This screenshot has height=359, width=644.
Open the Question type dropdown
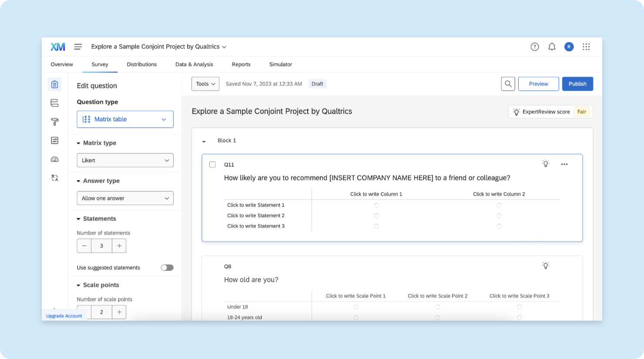point(125,119)
